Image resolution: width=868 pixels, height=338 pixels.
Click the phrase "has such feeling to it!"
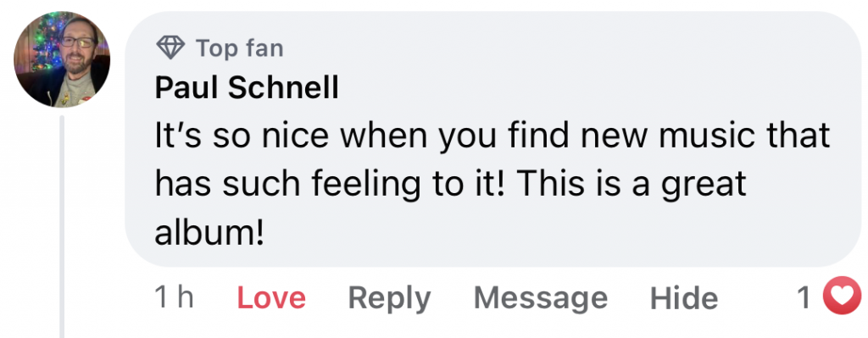pyautogui.click(x=331, y=185)
